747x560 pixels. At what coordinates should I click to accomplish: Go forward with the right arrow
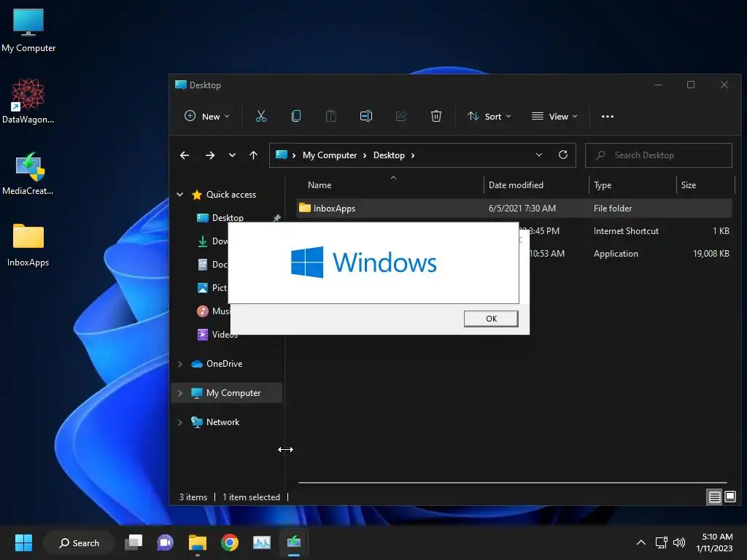[209, 155]
